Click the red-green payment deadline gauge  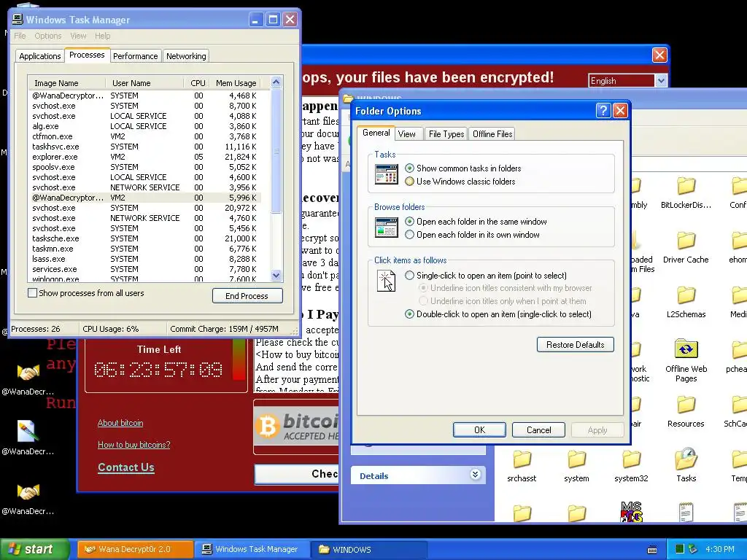pos(239,359)
